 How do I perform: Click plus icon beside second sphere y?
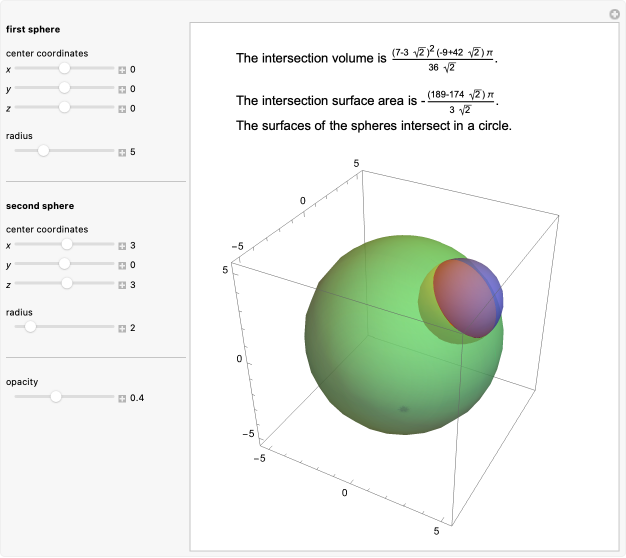click(x=122, y=265)
